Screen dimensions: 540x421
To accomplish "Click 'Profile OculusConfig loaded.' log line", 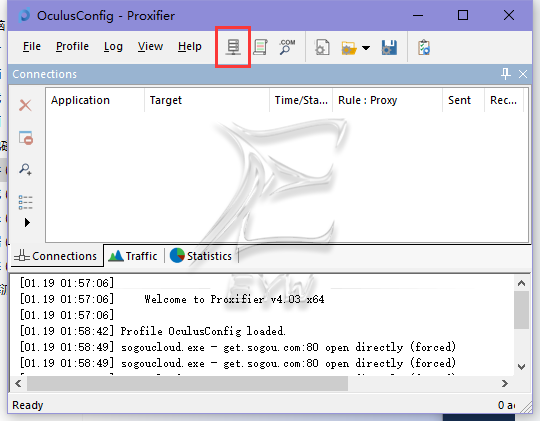I will 203,331.
